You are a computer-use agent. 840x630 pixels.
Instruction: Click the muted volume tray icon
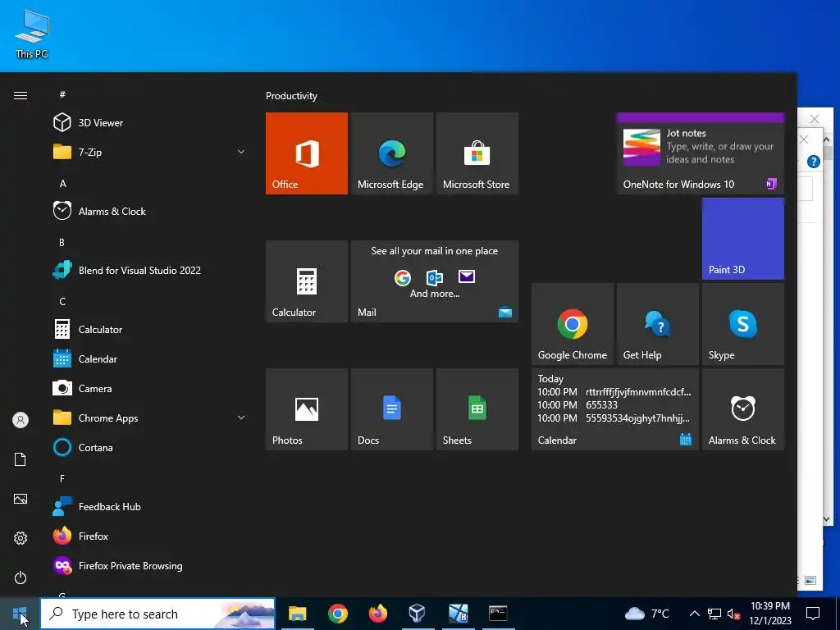733,614
